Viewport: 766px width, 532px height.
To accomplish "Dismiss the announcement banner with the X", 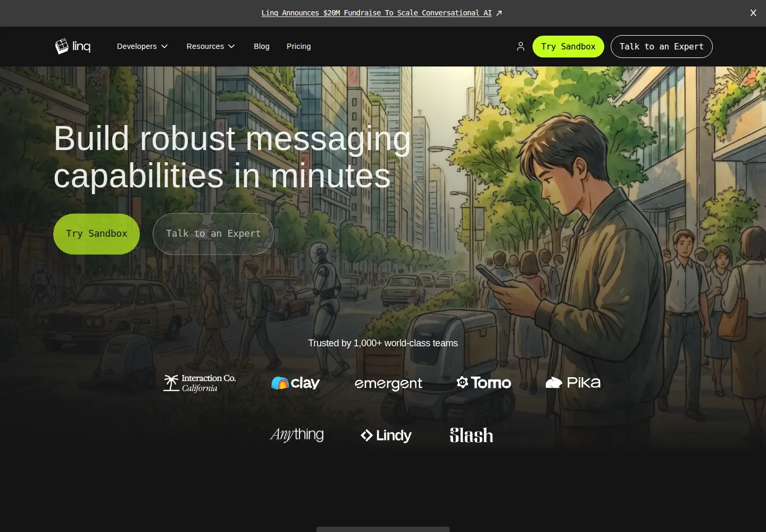I will (x=753, y=13).
